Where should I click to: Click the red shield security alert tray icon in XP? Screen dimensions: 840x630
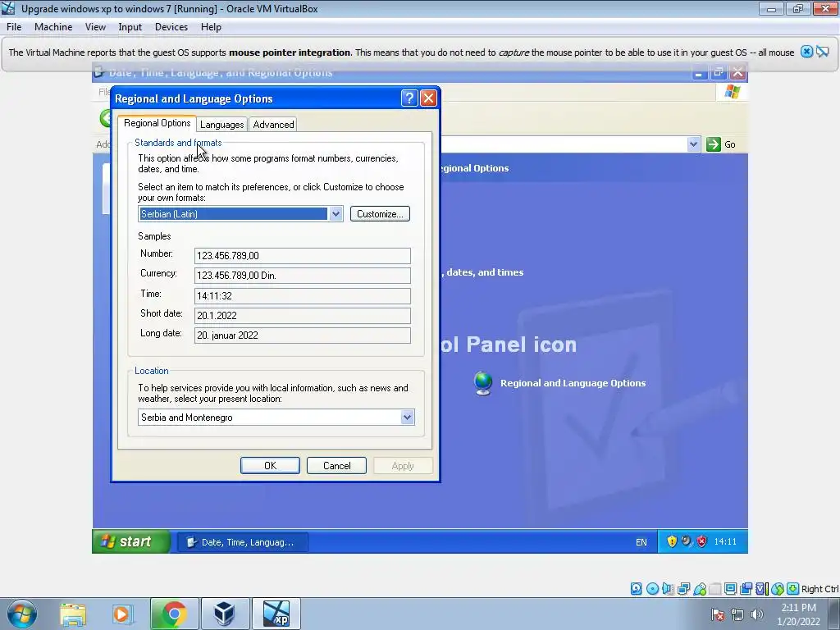[702, 541]
